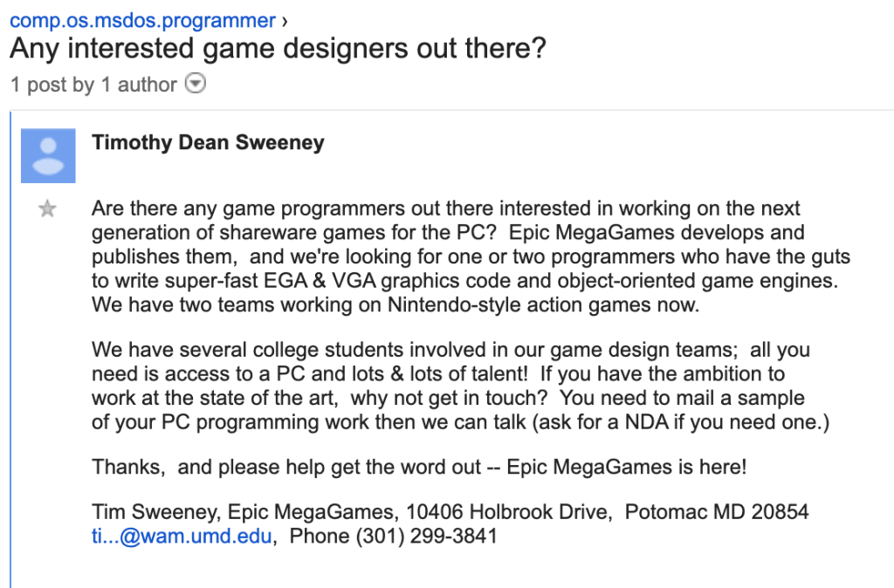Click the person silhouette in the avatar
The height and width of the screenshot is (588, 894).
tap(48, 154)
